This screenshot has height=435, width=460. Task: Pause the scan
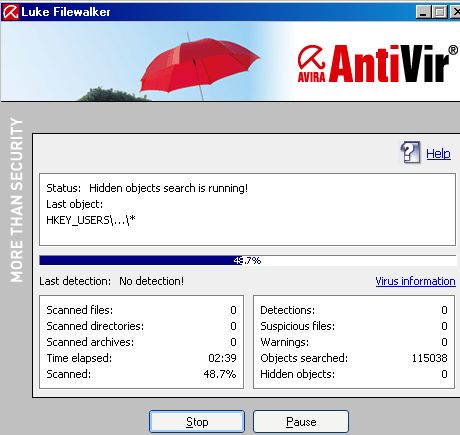(x=301, y=422)
